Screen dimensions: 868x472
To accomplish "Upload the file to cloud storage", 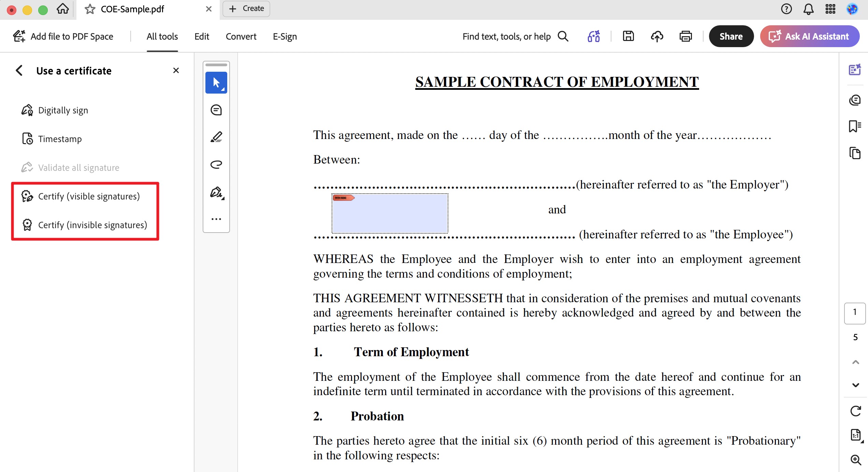I will point(657,36).
